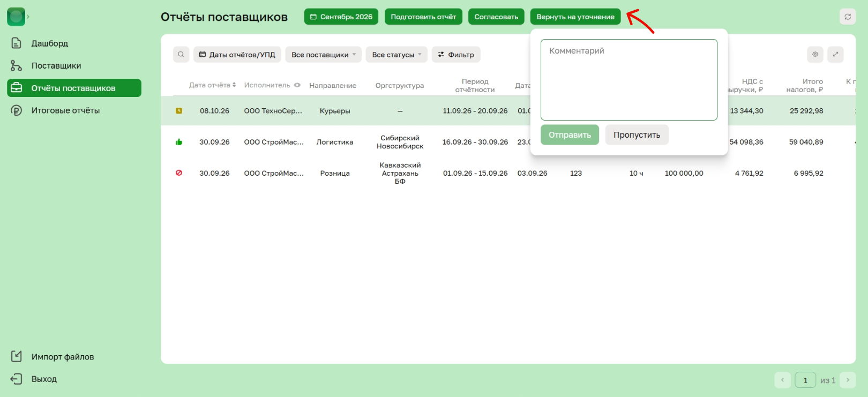The height and width of the screenshot is (397, 868).
Task: Focus the Комментарий text field
Action: pyautogui.click(x=629, y=80)
